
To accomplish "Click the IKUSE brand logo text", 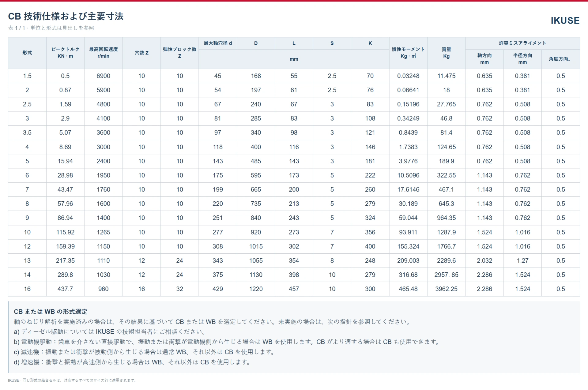I will (565, 21).
